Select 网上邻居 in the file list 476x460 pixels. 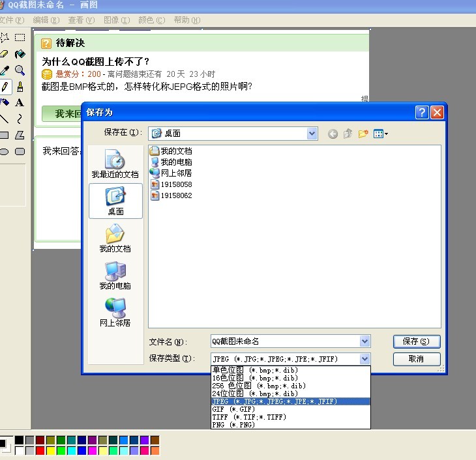pos(171,173)
